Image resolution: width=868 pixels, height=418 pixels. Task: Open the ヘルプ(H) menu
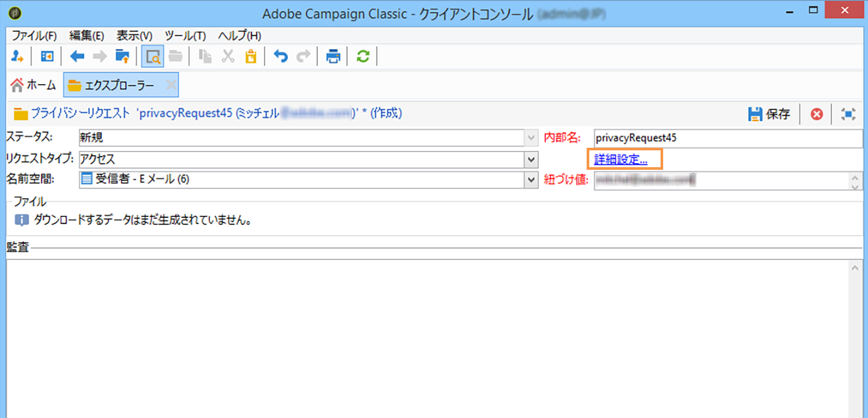pyautogui.click(x=240, y=36)
